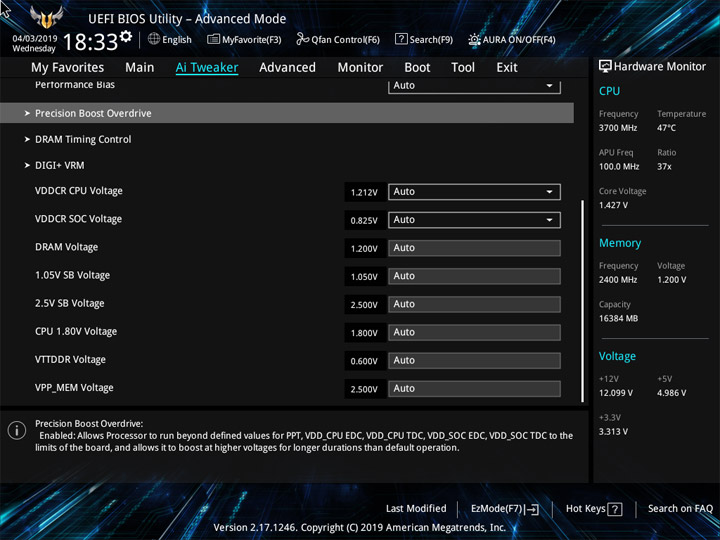Click the 04/03/2019 date text

coord(34,39)
